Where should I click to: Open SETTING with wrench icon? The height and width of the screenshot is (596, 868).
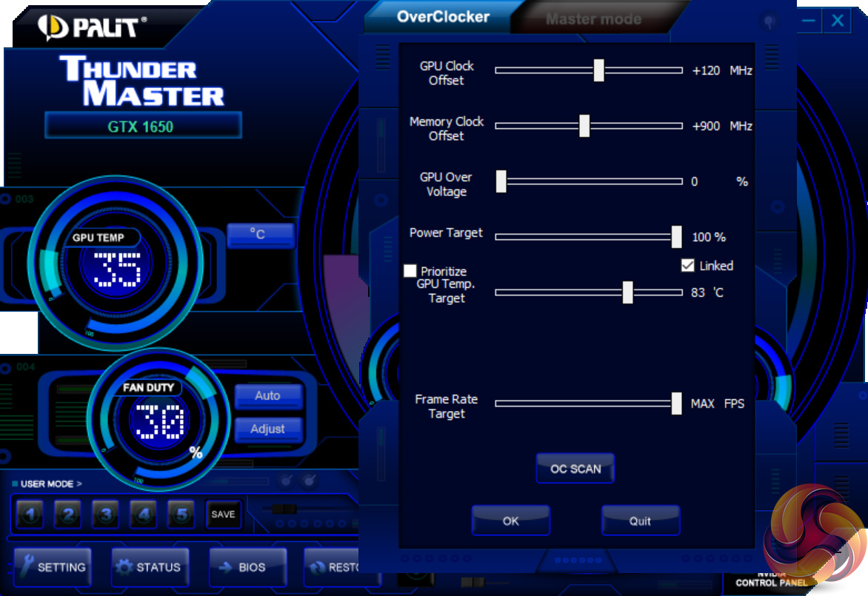pos(53,567)
